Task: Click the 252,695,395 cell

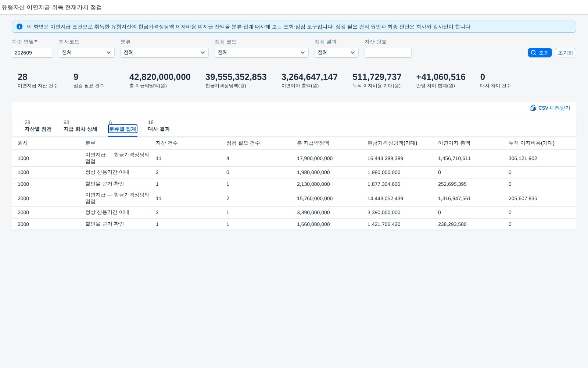Action: tap(452, 184)
